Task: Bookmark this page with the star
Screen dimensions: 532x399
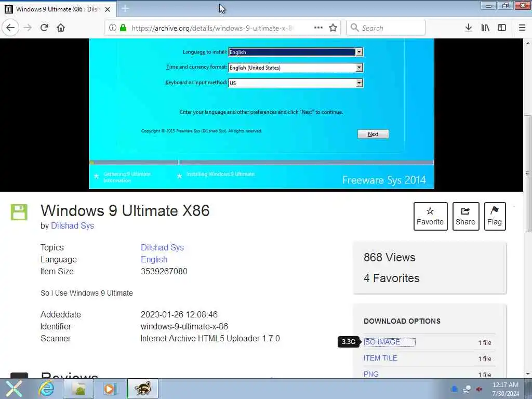Action: click(x=333, y=28)
